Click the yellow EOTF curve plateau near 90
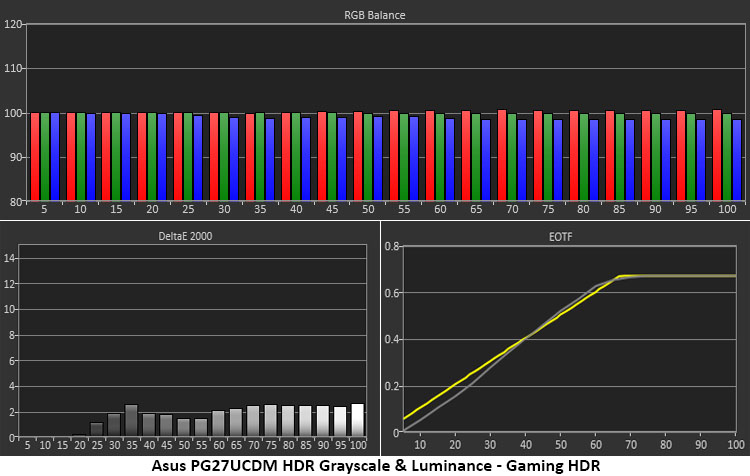The image size is (750, 476). [701, 276]
